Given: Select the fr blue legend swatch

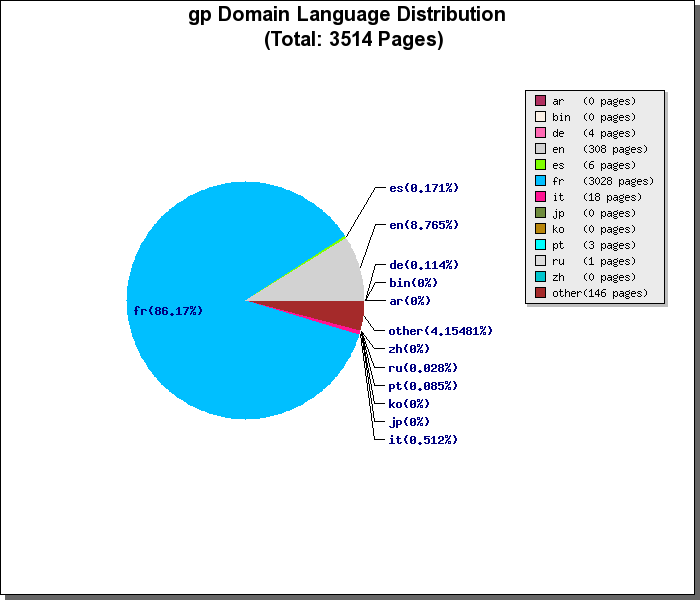Looking at the screenshot, I should 540,181.
